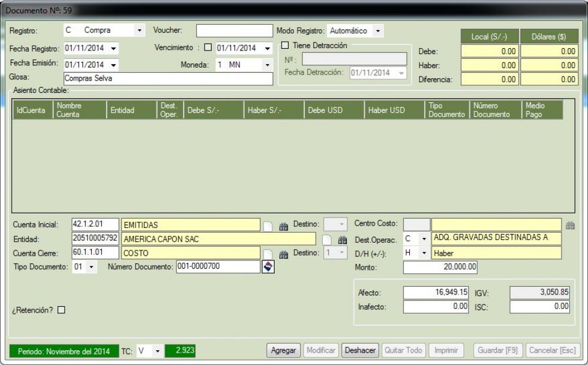This screenshot has height=365, width=588.
Task: Open the Fecha Registro date picker
Action: click(113, 48)
